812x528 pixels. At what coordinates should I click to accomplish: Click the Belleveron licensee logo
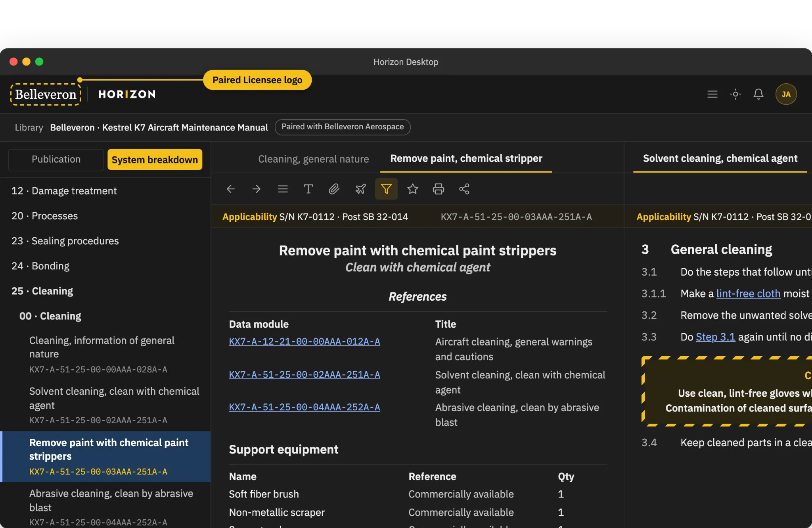pyautogui.click(x=46, y=94)
